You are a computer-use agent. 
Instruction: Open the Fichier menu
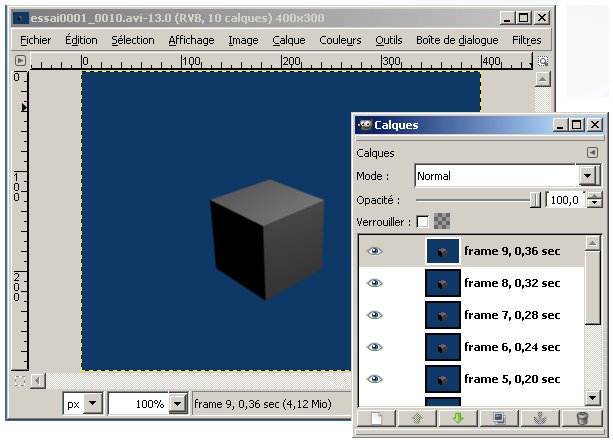click(36, 40)
